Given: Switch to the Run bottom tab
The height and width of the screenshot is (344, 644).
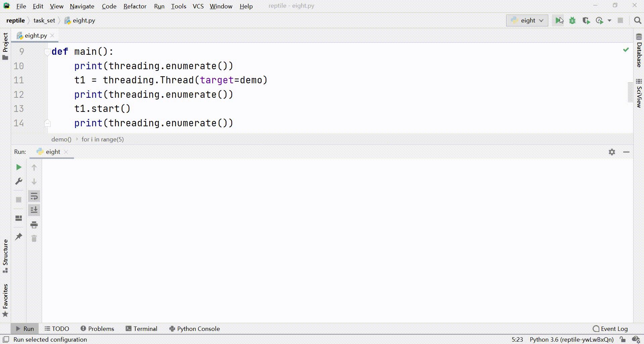Looking at the screenshot, I should (25, 329).
